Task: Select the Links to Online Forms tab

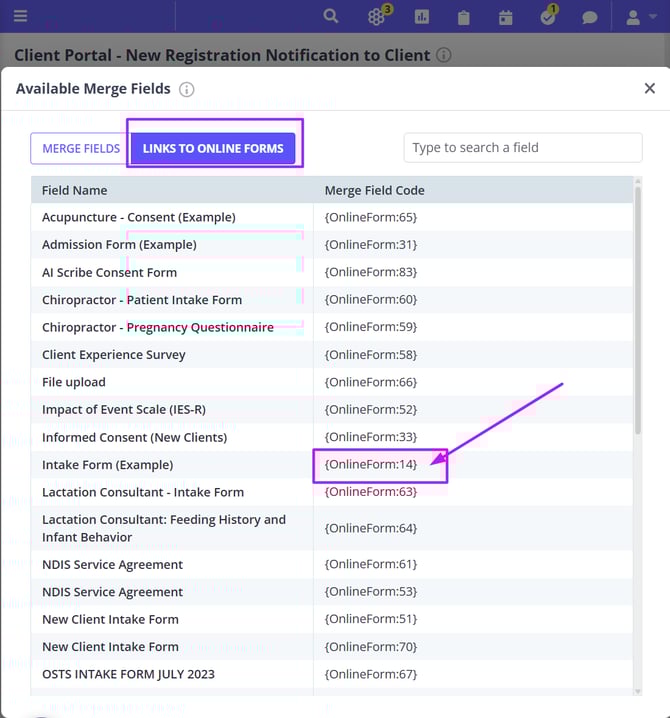Action: coord(213,148)
